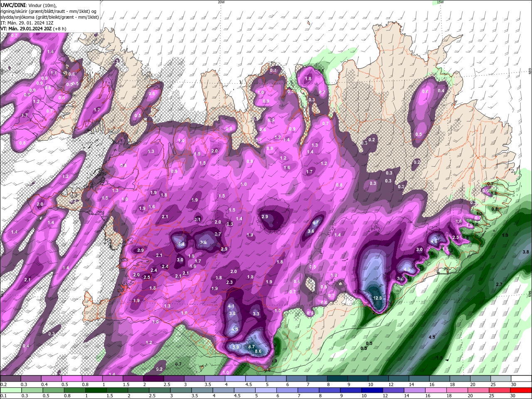The height and width of the screenshot is (399, 532).
Task: Click the 5.9 value near the south coast
Action: click(x=236, y=347)
